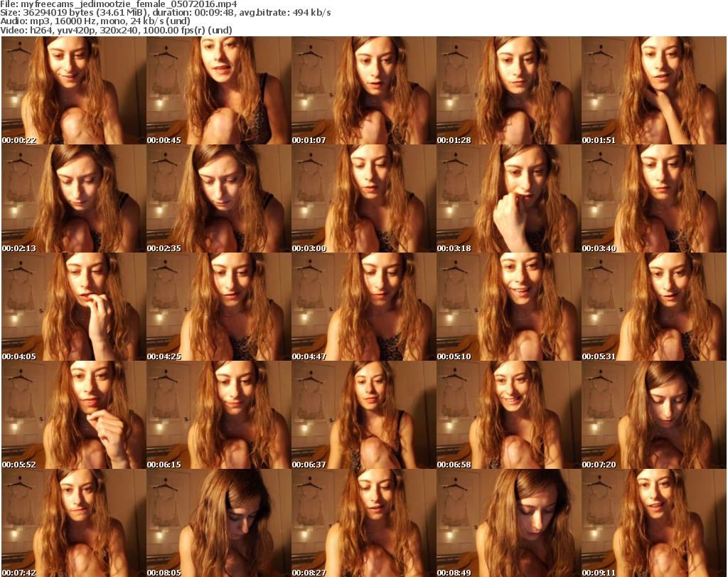
Task: Select the thumbnail stamped 00:00:22
Action: coord(74,90)
